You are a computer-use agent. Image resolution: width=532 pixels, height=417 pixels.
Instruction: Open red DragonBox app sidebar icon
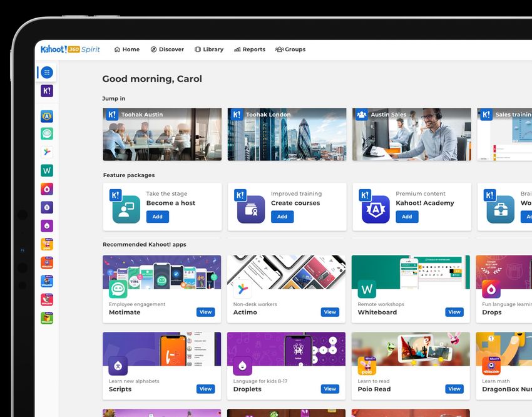pos(47,300)
